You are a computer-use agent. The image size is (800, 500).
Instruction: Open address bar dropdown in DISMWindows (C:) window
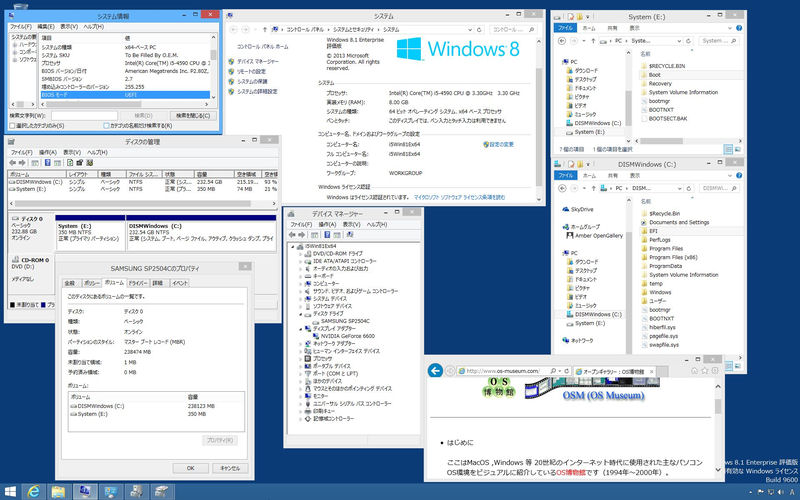679,188
